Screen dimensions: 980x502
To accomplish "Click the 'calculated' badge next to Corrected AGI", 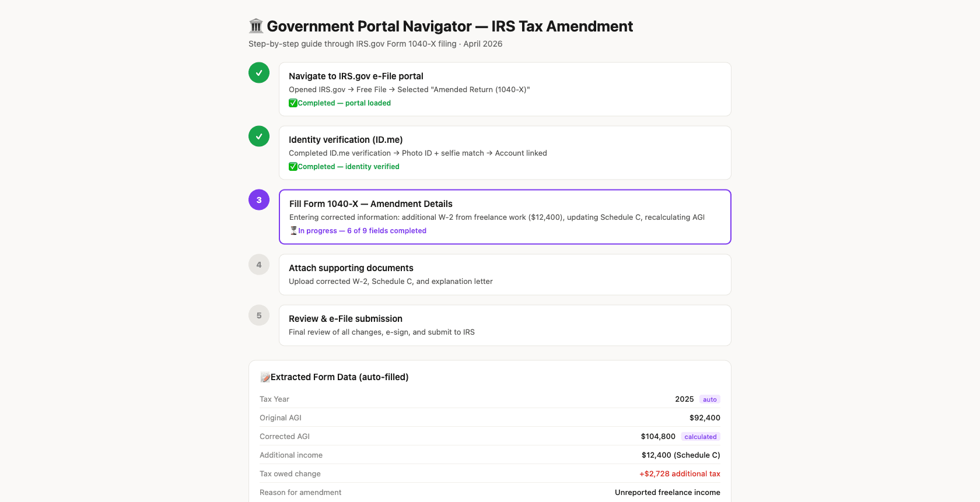I will coord(701,437).
